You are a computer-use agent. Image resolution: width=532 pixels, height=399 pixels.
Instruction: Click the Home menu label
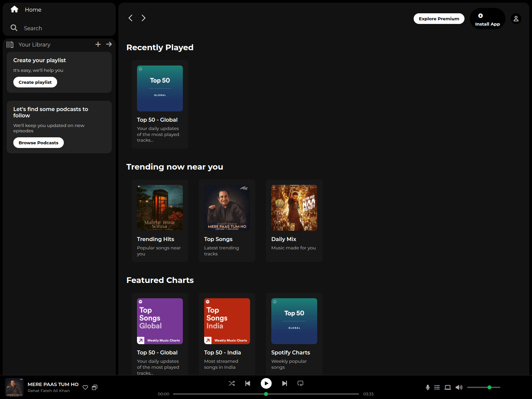coord(33,10)
